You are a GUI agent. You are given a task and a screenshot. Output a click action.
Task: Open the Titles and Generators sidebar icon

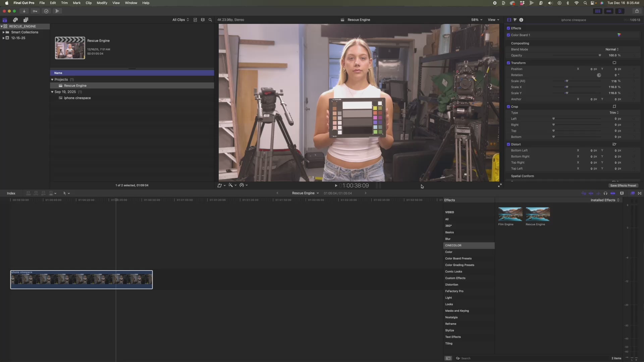pos(26,20)
